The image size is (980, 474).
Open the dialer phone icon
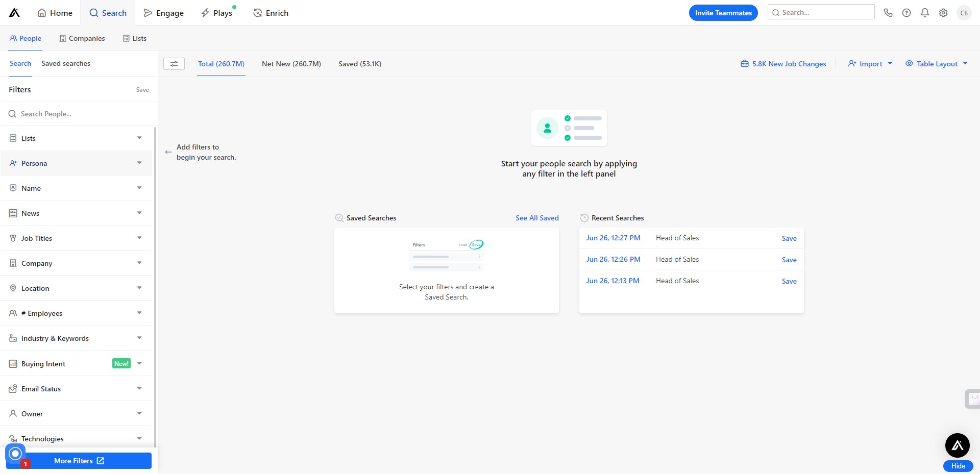[888, 12]
